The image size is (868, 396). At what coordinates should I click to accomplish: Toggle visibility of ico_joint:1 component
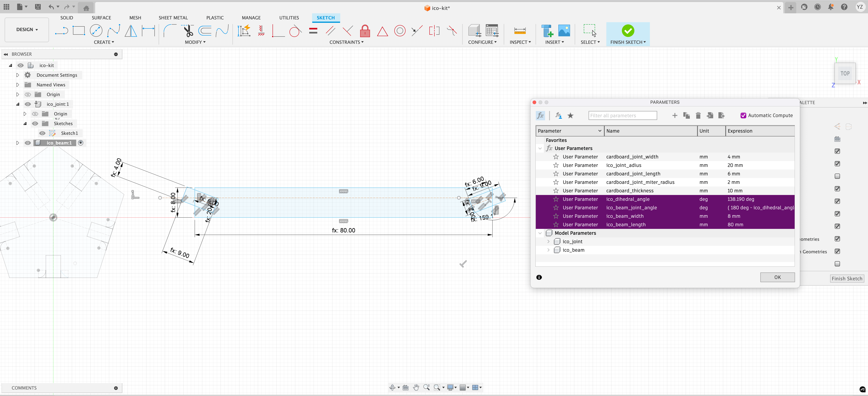[x=28, y=104]
